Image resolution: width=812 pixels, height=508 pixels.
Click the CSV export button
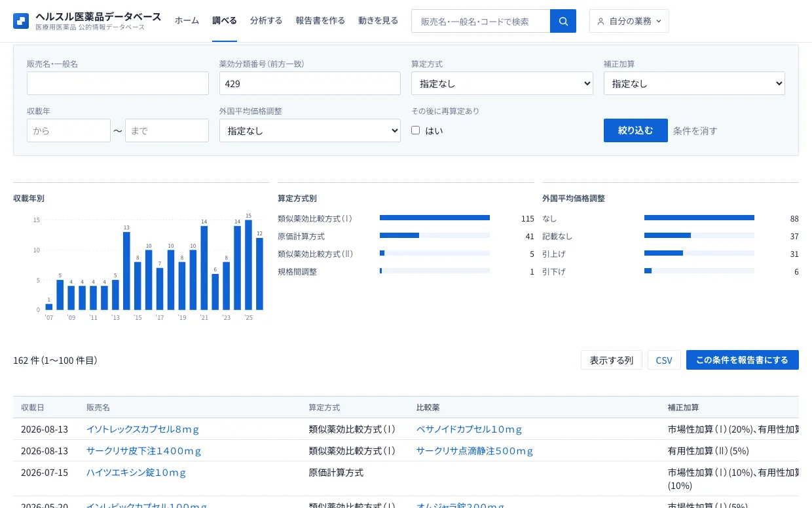click(x=664, y=360)
